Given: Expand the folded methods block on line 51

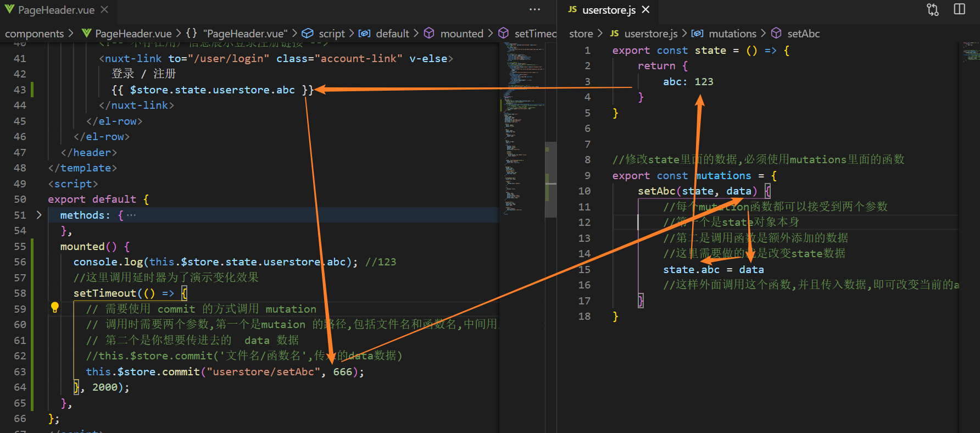Looking at the screenshot, I should coord(39,215).
